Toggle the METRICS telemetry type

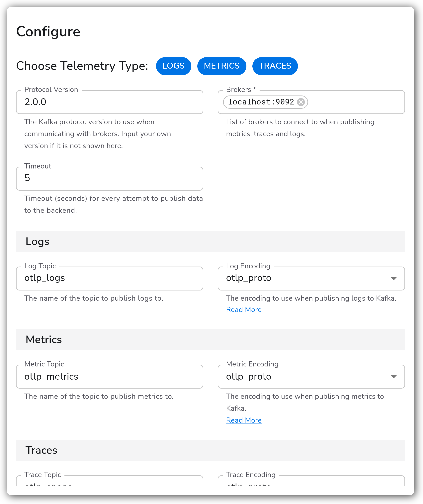coord(221,66)
